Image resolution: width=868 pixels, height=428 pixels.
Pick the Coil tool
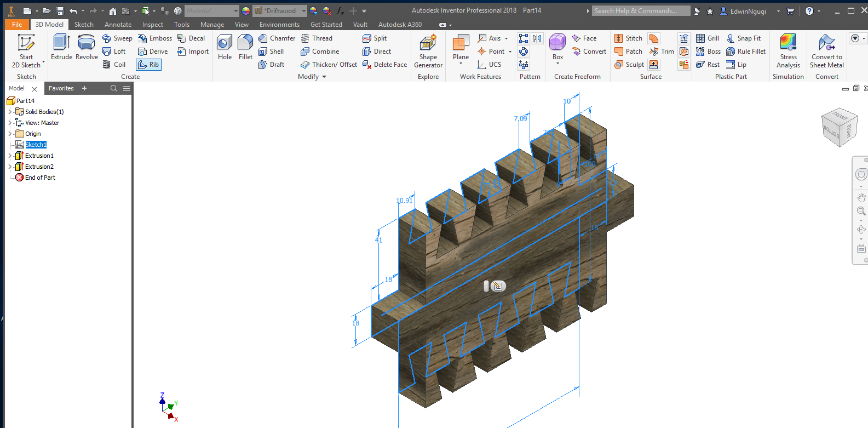114,65
